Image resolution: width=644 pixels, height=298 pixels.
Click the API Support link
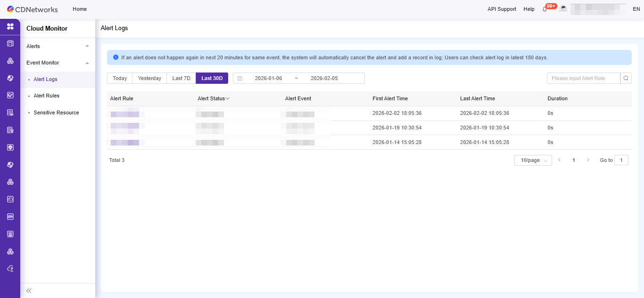point(502,9)
